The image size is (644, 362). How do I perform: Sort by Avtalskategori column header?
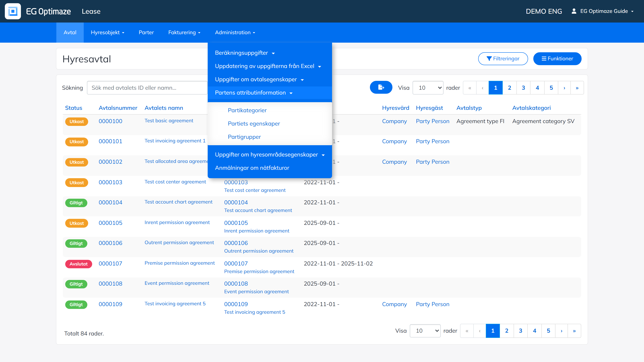(532, 108)
